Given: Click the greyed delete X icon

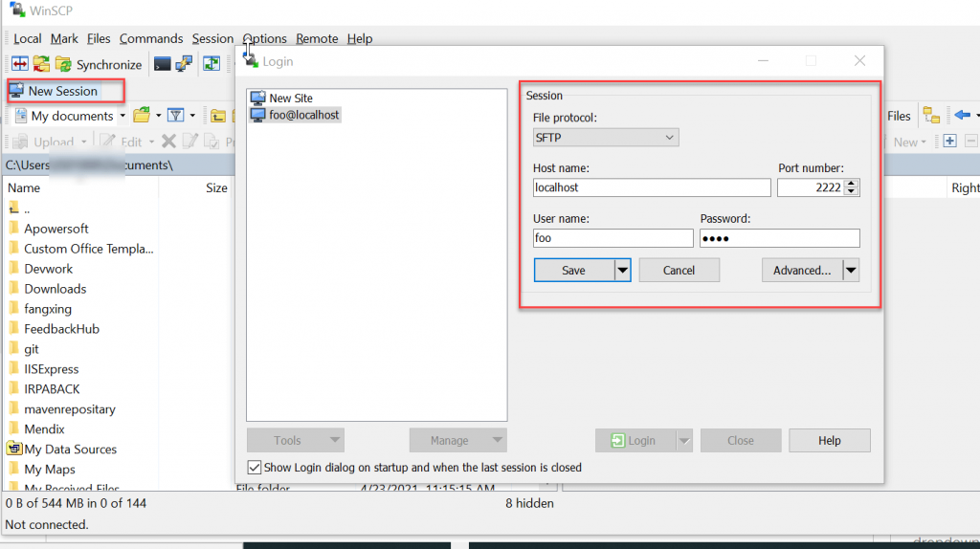Looking at the screenshot, I should pyautogui.click(x=168, y=142).
